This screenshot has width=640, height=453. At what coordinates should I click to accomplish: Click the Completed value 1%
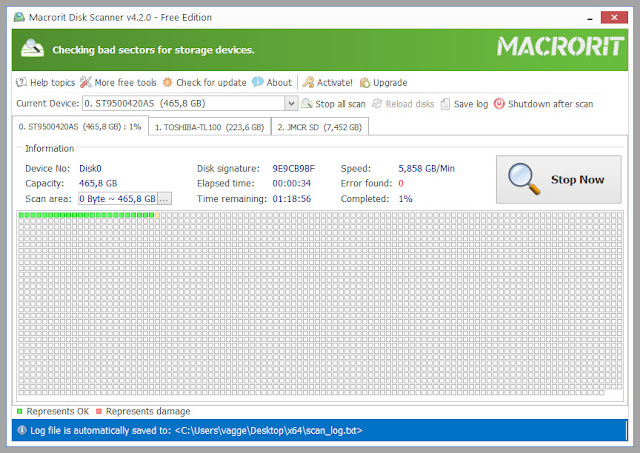[x=405, y=199]
